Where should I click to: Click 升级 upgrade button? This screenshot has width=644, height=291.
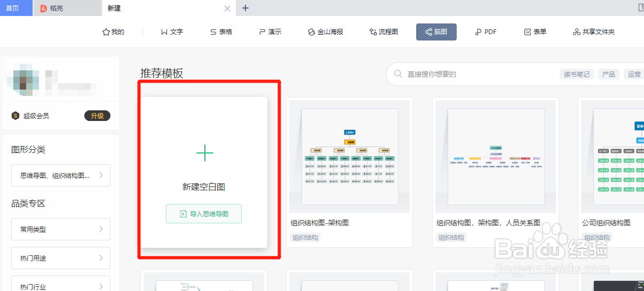pos(97,116)
